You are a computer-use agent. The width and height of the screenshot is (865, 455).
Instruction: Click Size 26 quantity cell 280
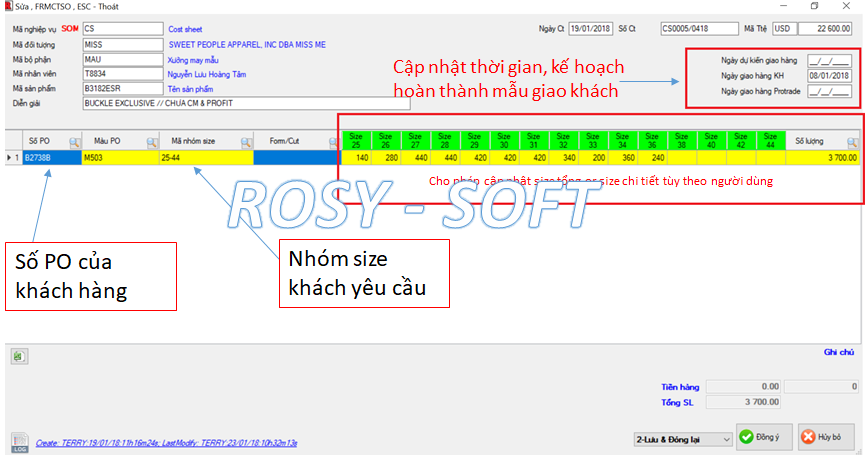(386, 158)
